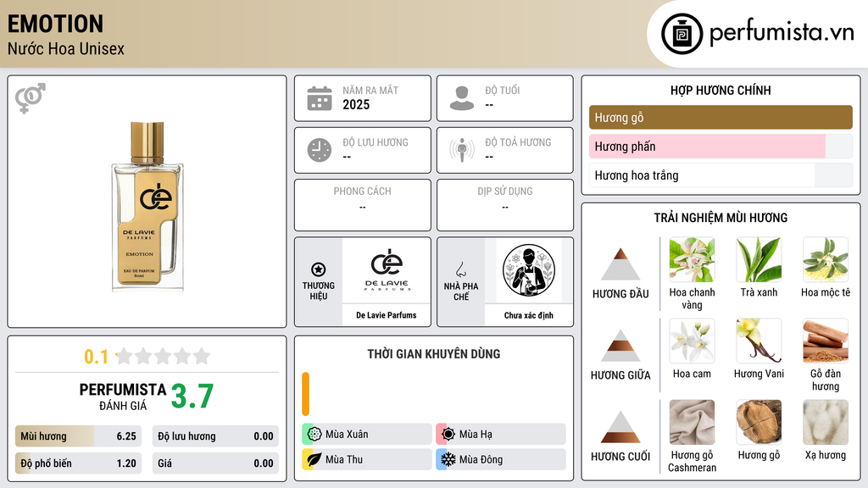Screen dimensions: 868x488
Task: Click the 0.1 user rating number
Action: [96, 357]
